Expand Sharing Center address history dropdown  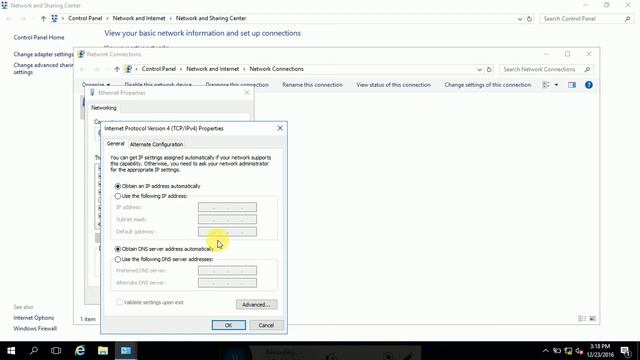pos(520,19)
